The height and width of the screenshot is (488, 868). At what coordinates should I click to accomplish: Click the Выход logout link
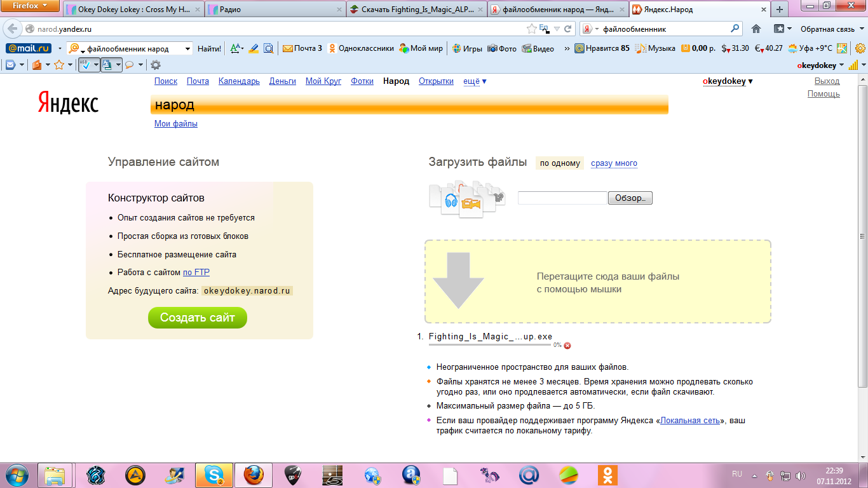827,81
